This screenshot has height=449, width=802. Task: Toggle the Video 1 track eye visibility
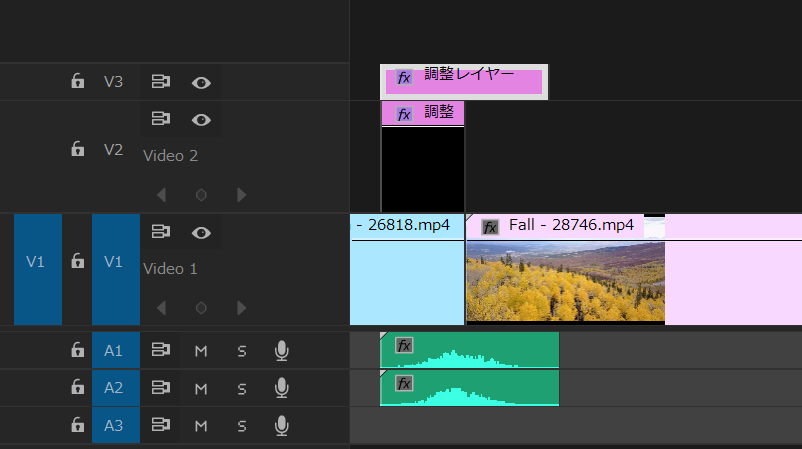(201, 233)
